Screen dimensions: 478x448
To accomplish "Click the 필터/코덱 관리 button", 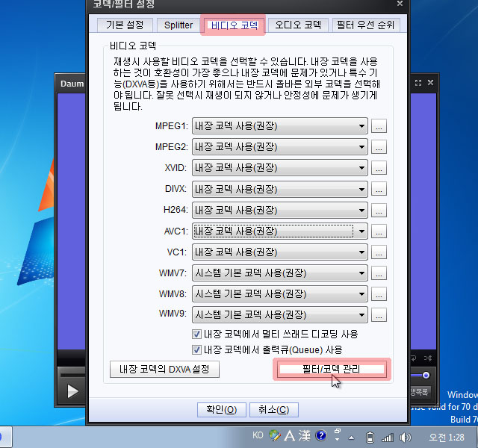I will (x=332, y=369).
